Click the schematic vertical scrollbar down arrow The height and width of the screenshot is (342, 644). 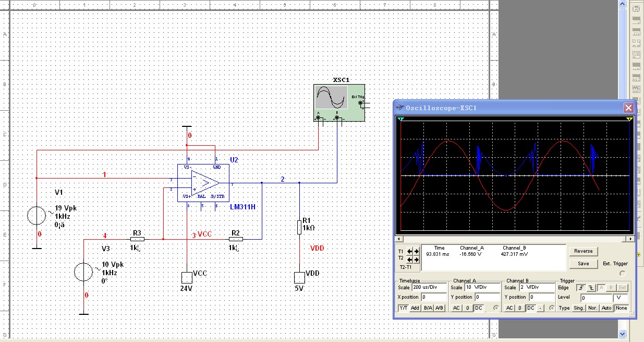point(622,333)
